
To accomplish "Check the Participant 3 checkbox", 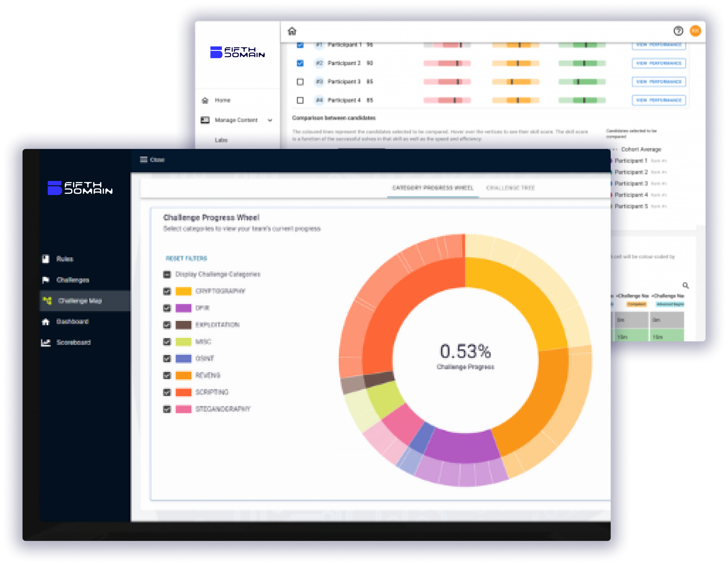I will [x=300, y=82].
